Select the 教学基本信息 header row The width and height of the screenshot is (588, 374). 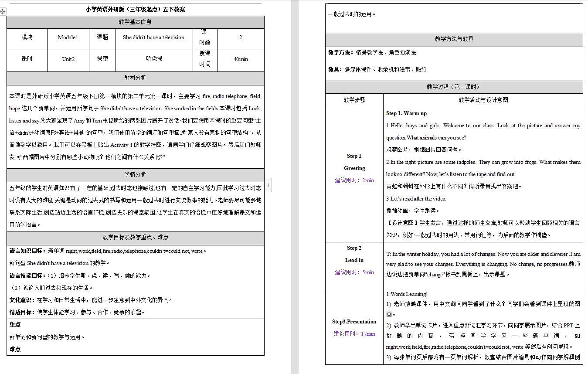click(135, 22)
